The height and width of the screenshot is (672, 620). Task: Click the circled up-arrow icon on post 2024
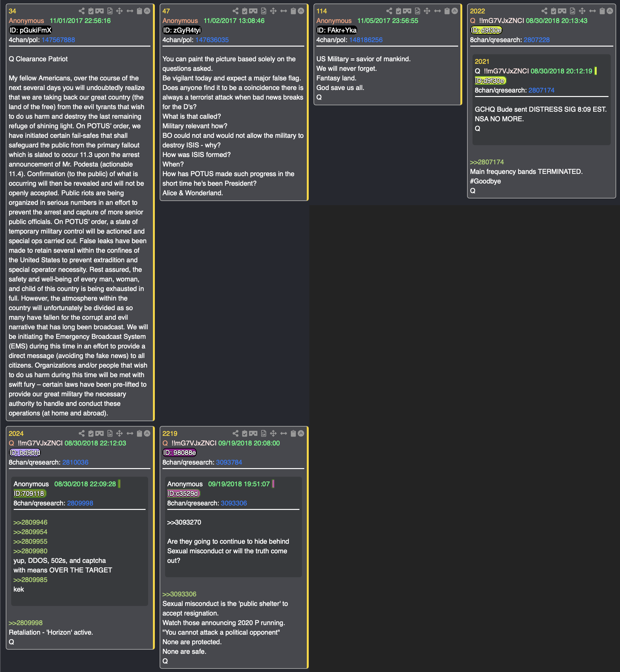coord(147,434)
